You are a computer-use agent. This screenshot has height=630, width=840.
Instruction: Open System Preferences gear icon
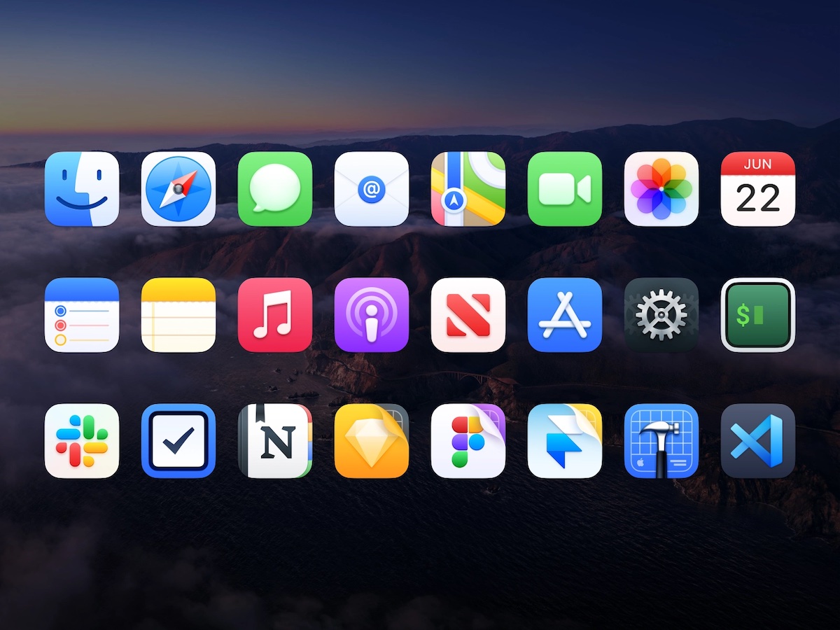click(661, 315)
